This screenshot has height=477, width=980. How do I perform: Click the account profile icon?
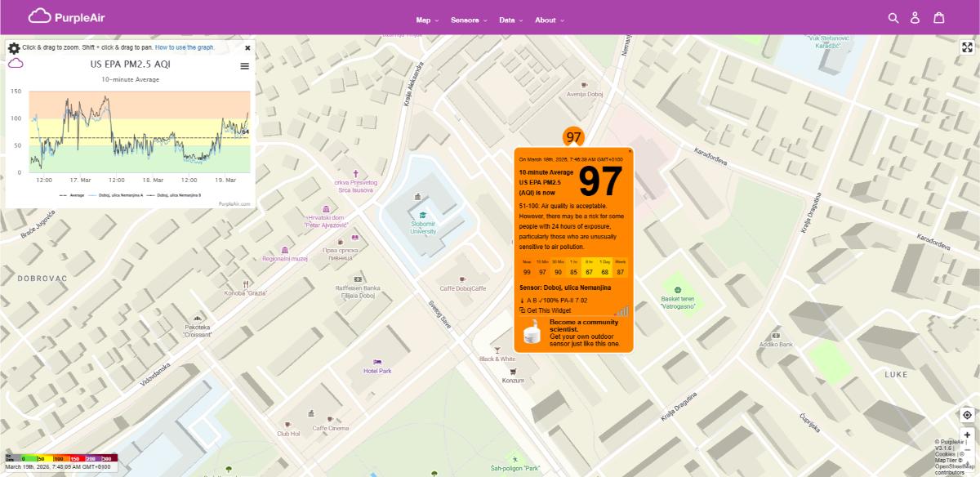click(916, 16)
